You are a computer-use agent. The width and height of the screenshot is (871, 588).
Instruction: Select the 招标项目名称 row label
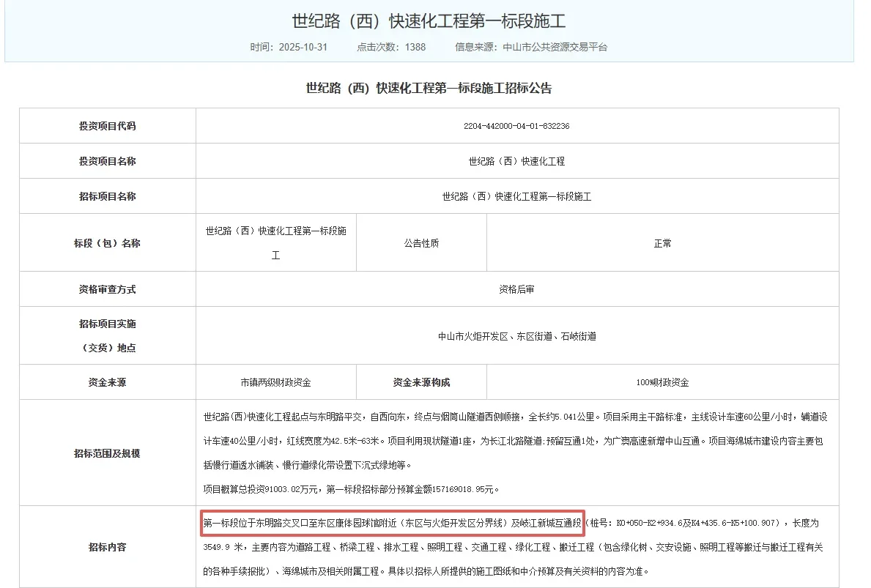pyautogui.click(x=107, y=196)
